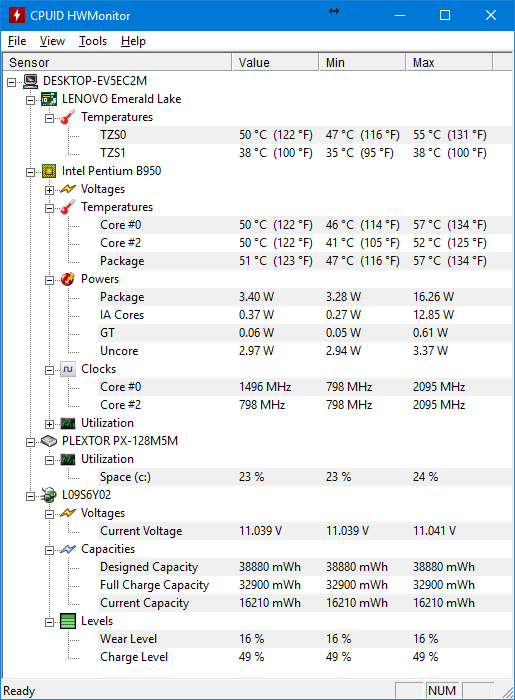Click the LENOVO Emerald Lake motherboard icon

pos(49,99)
